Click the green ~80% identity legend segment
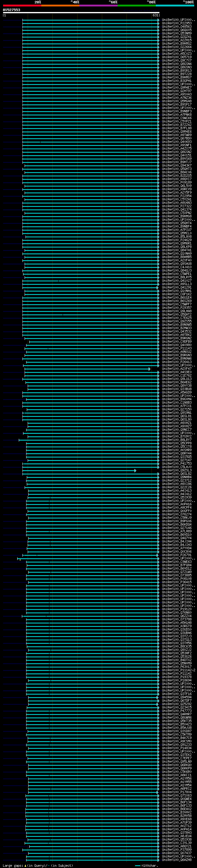Image resolution: width=197 pixels, height=868 pixels. pyautogui.click(x=136, y=6)
